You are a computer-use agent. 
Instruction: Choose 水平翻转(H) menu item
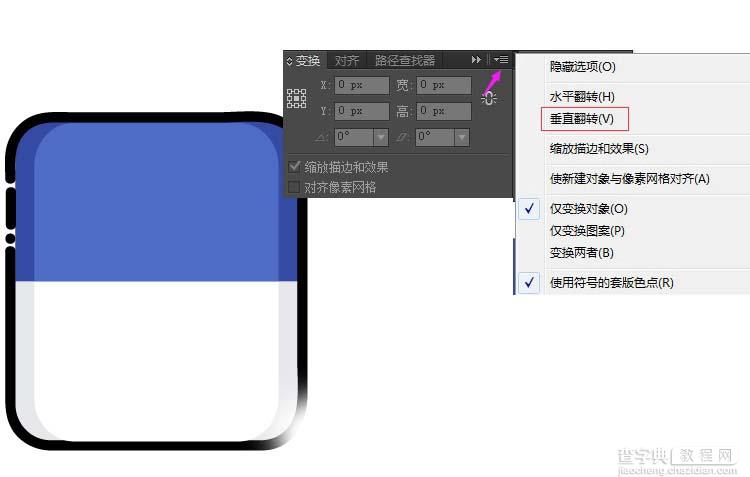point(582,97)
